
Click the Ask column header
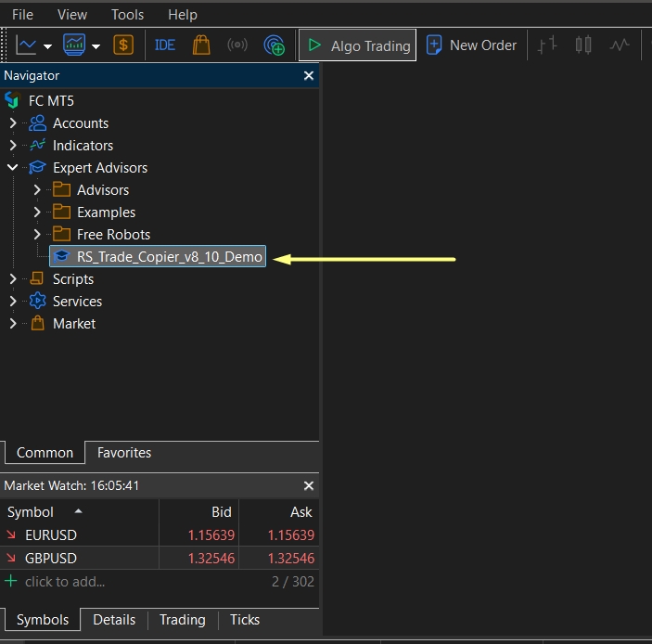[x=279, y=511]
